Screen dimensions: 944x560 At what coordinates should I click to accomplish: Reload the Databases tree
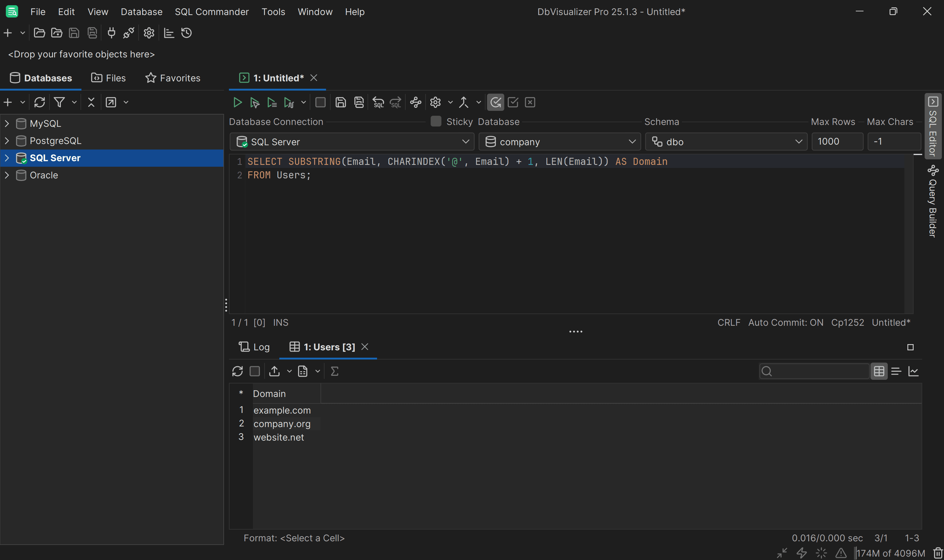(x=40, y=102)
